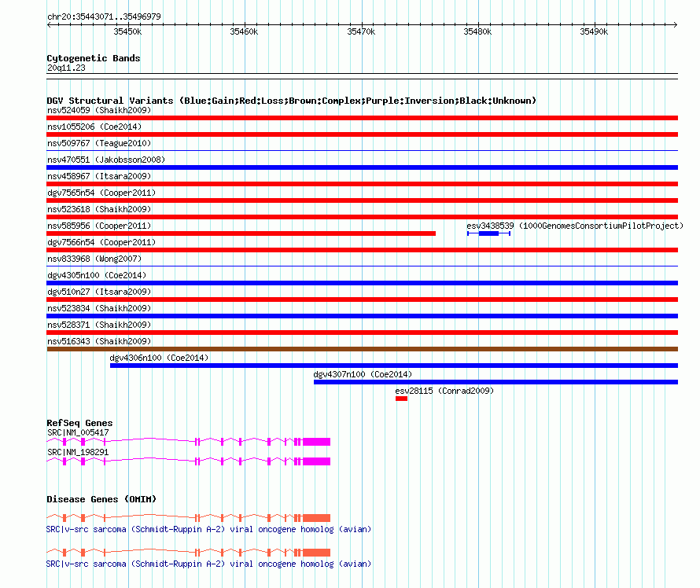Open the nsv470551 (Jakobsson2008) blue gain bar
Screen dimensions: 700x588
[362, 167]
